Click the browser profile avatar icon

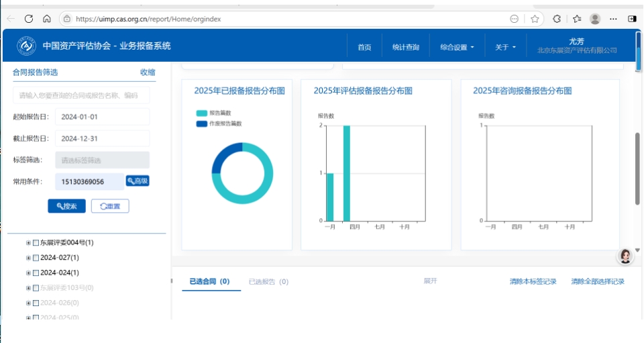click(595, 19)
